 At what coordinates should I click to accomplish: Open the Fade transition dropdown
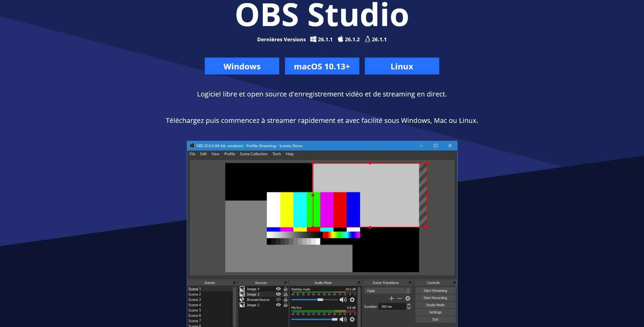pos(387,291)
